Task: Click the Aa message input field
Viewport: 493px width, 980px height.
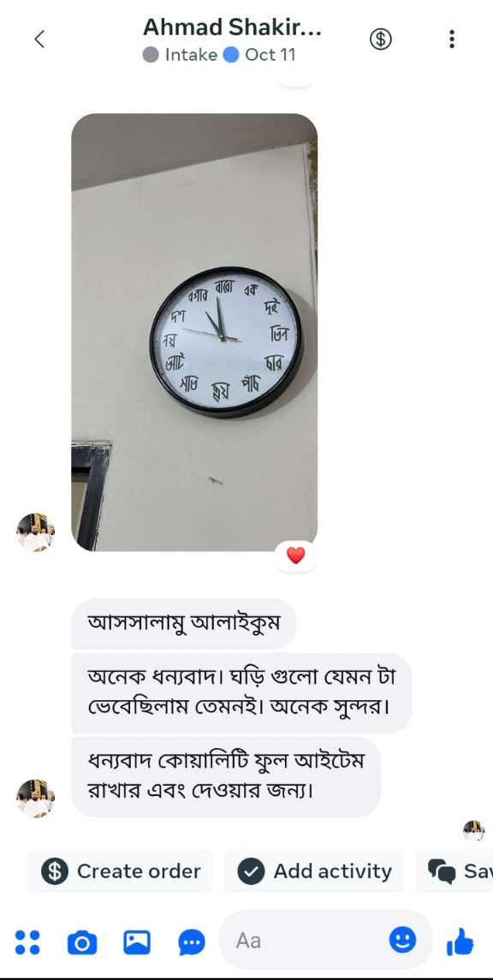Action: (326, 940)
